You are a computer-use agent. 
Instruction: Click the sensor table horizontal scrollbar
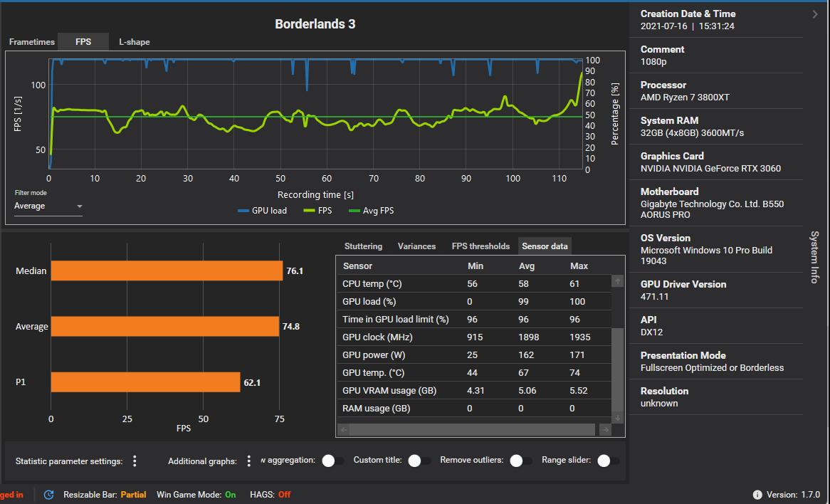click(x=473, y=429)
